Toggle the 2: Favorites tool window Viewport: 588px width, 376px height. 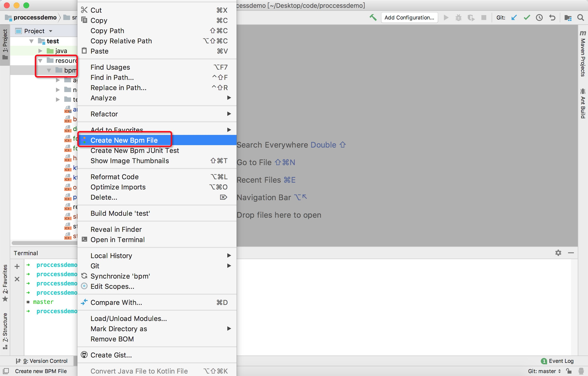click(5, 283)
